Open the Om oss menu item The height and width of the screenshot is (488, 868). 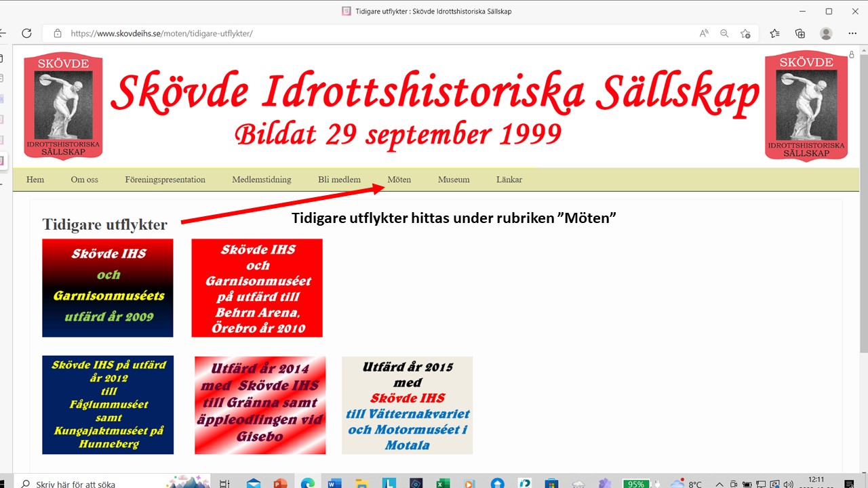tap(84, 180)
